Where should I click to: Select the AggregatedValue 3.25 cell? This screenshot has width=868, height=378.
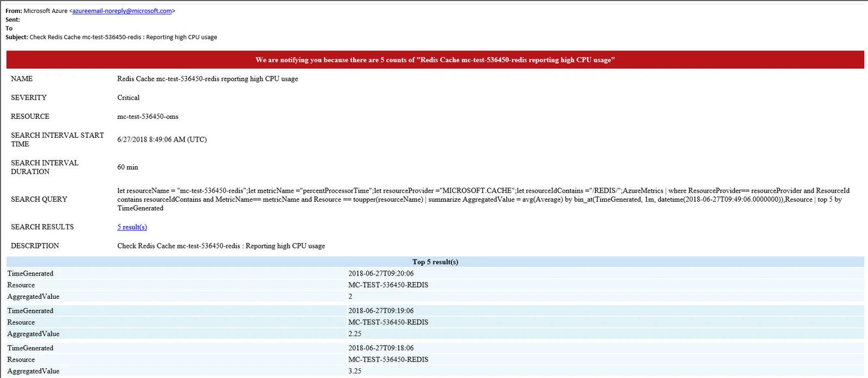355,371
